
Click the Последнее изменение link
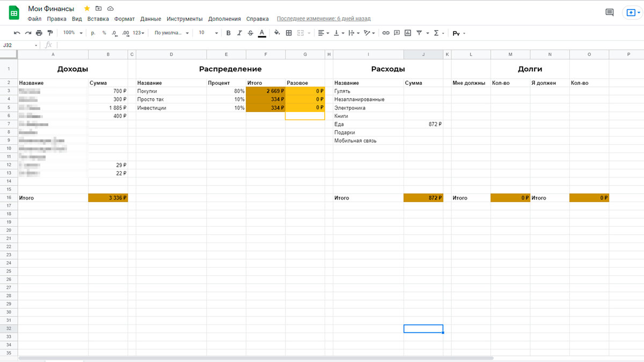(x=324, y=19)
